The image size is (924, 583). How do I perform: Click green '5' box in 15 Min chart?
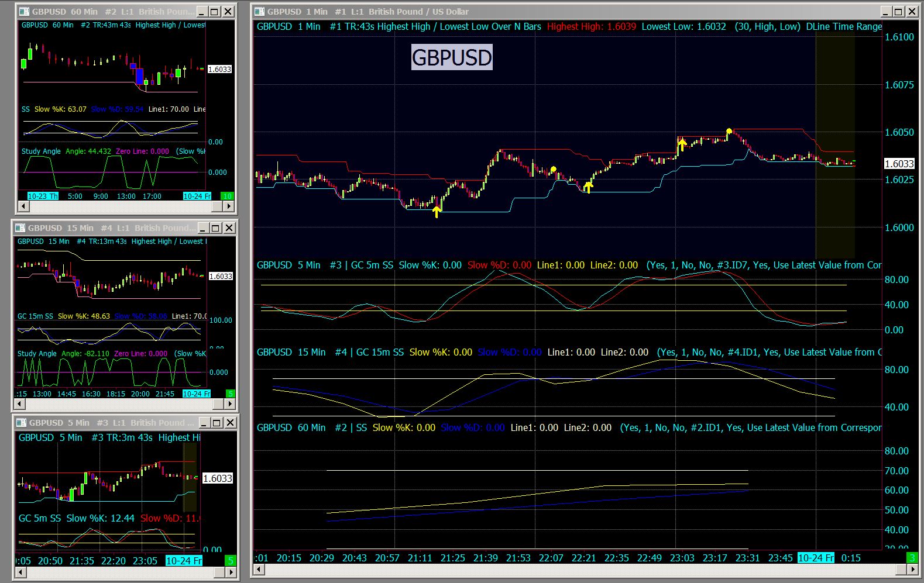tap(231, 394)
